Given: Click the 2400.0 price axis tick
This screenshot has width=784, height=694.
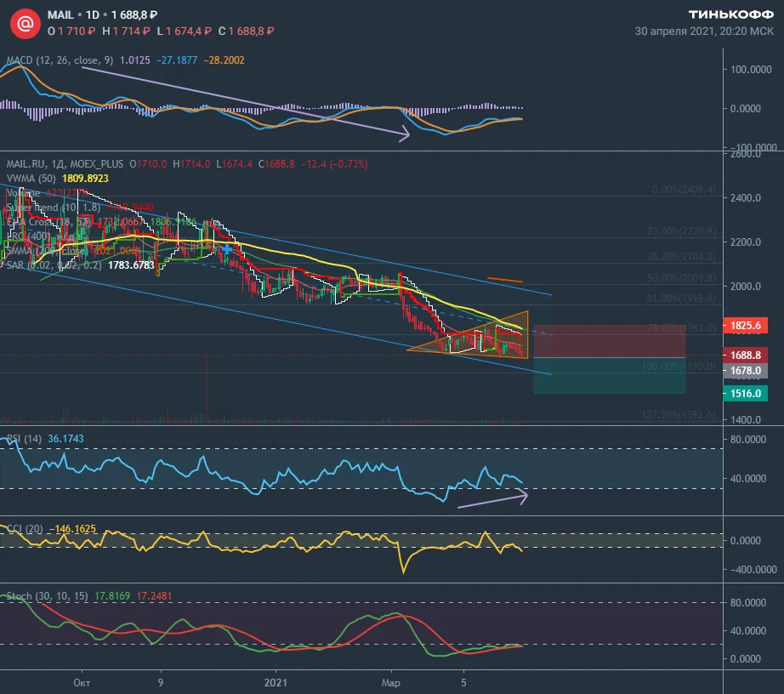Looking at the screenshot, I should 746,198.
